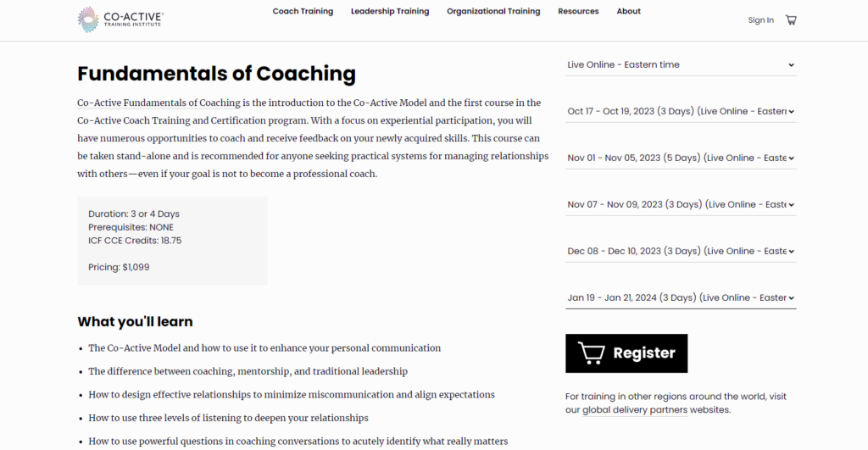The width and height of the screenshot is (868, 450).
Task: Follow the global delivery partners link
Action: [634, 410]
